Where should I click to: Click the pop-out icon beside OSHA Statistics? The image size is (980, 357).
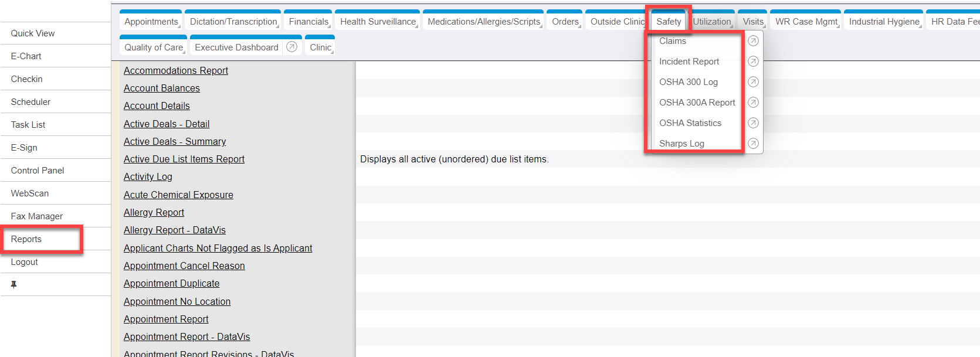(753, 123)
